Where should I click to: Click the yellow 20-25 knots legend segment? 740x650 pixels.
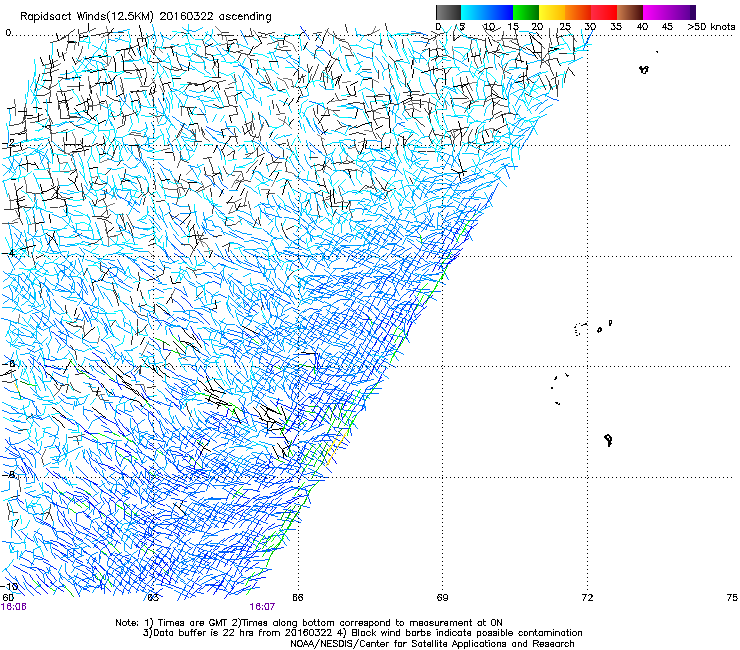coord(552,12)
